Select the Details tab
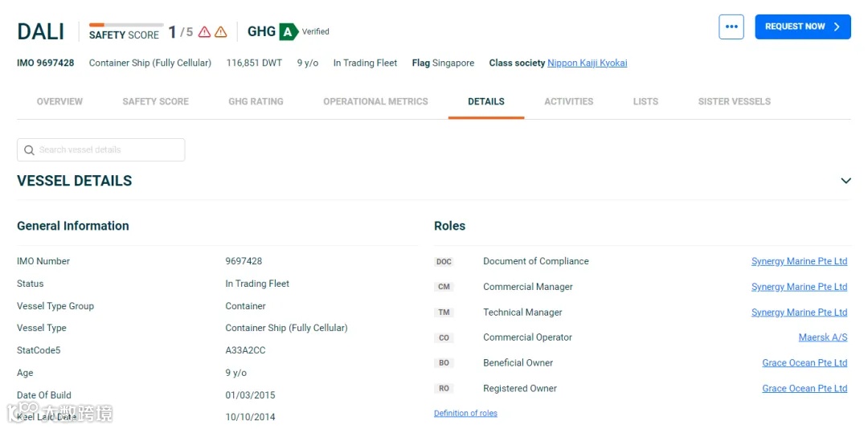 (486, 101)
